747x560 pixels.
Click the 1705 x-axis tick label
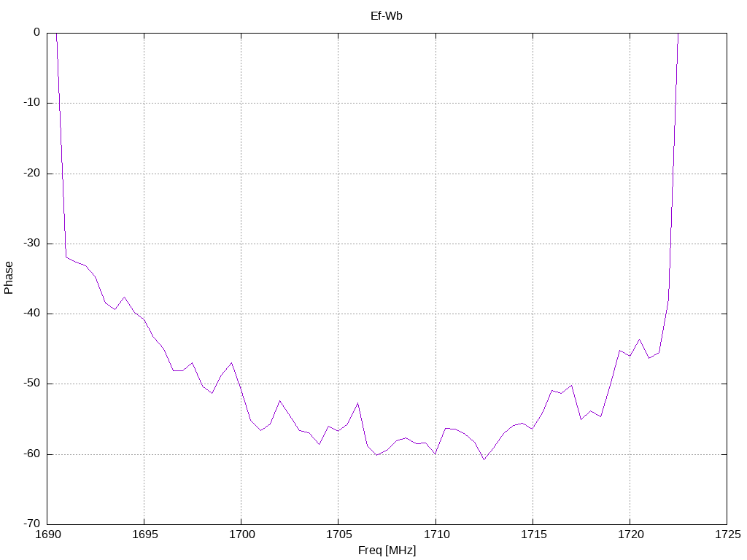click(338, 534)
